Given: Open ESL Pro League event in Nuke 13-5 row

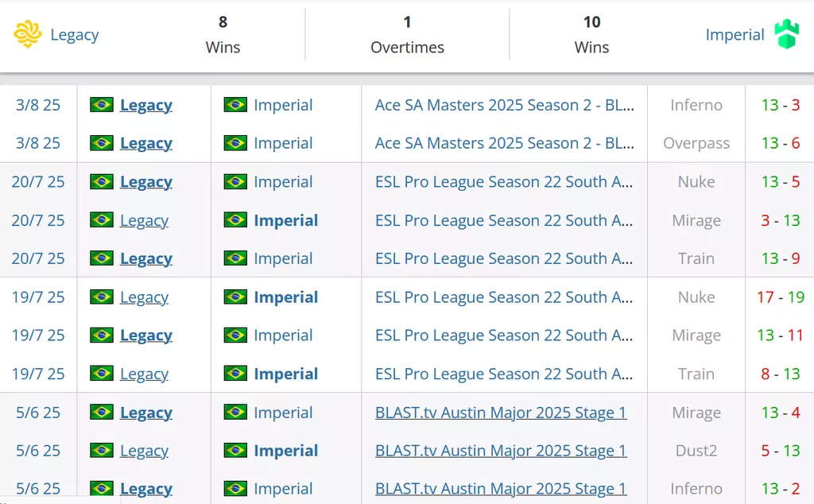Looking at the screenshot, I should coord(504,182).
